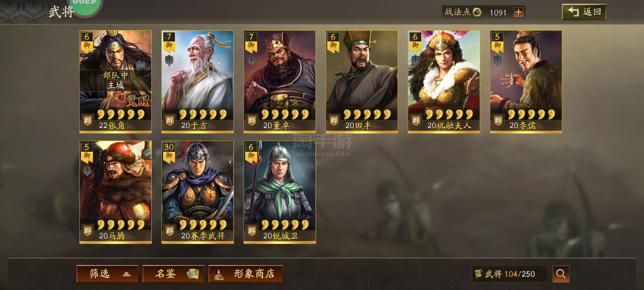Click the 觉醒 stamp on 张角 card
The width and height of the screenshot is (644, 290).
pyautogui.click(x=138, y=101)
